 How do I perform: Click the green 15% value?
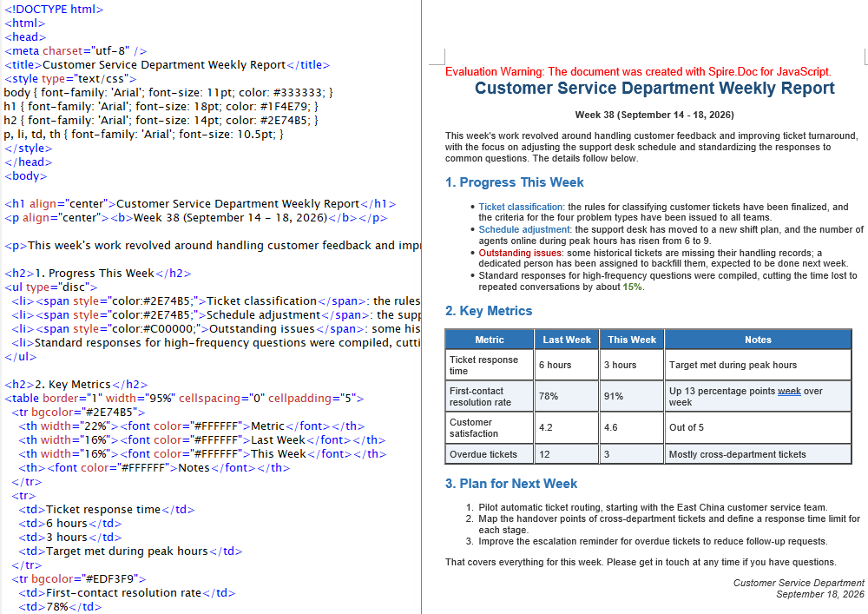pos(632,287)
